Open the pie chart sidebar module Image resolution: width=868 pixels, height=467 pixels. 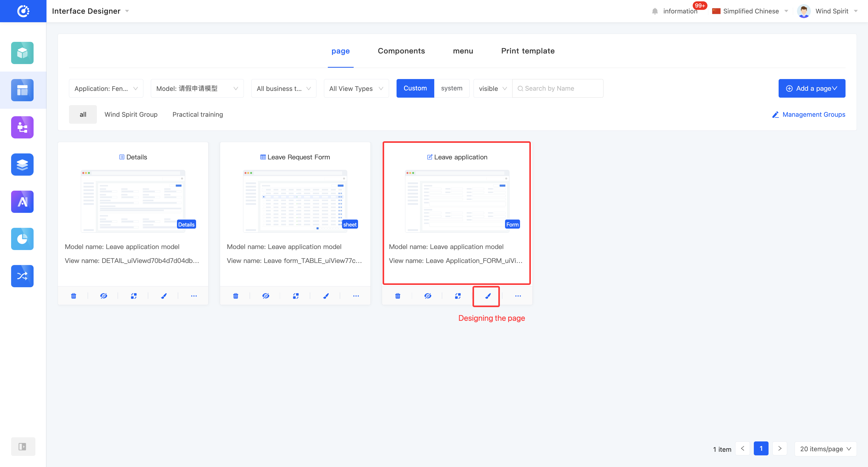click(x=22, y=239)
